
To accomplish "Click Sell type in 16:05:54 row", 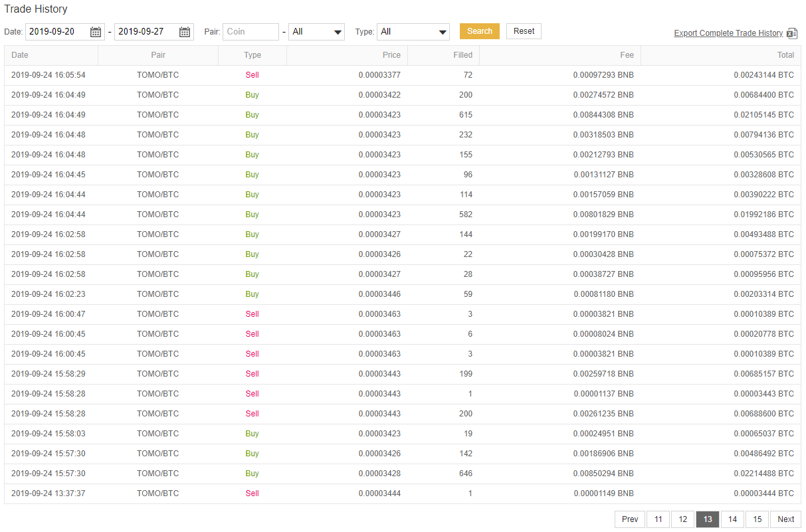I will click(252, 75).
